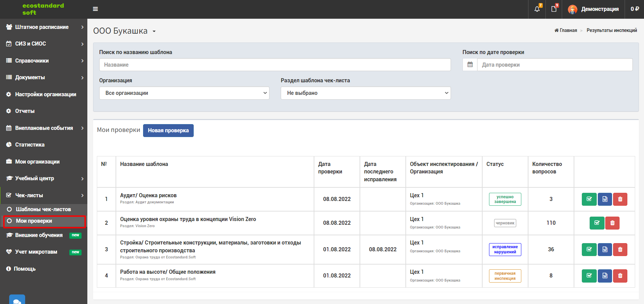Download Word report for Аудит/ Оценка рисков
The image size is (644, 304).
(x=605, y=199)
